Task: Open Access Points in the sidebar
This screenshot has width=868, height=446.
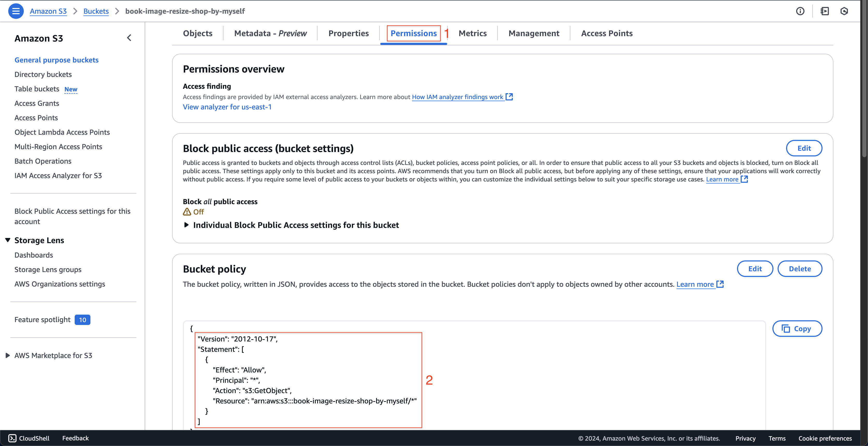Action: [x=36, y=118]
